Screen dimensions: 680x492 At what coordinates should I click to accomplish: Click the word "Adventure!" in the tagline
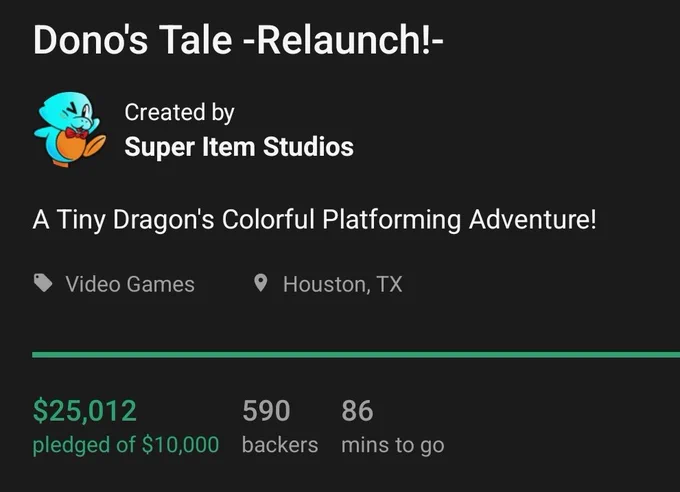(x=533, y=219)
